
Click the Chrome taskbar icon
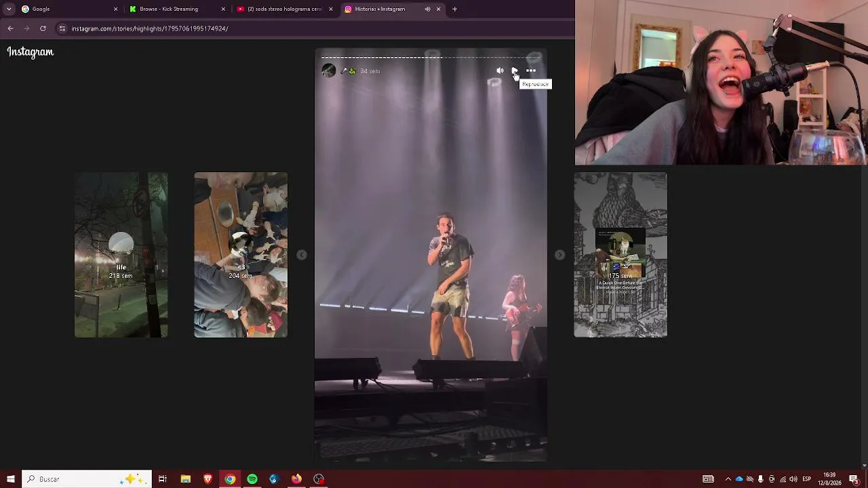(x=230, y=479)
